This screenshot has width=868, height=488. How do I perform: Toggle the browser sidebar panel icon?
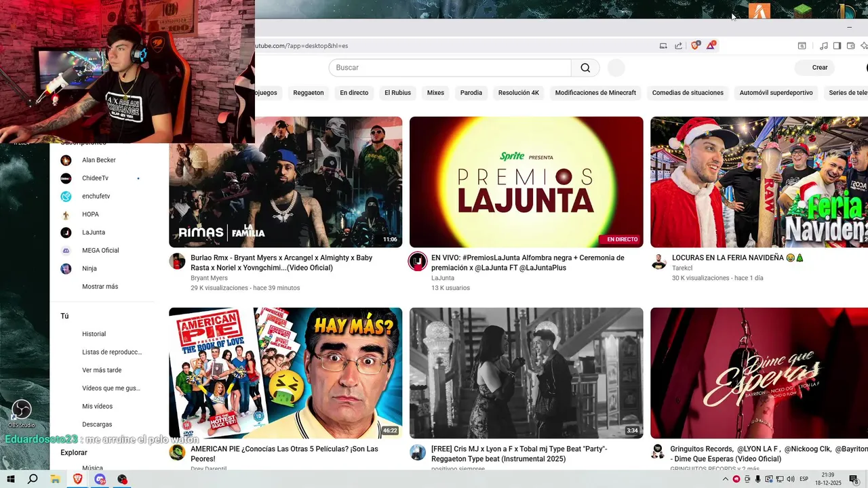tap(837, 45)
